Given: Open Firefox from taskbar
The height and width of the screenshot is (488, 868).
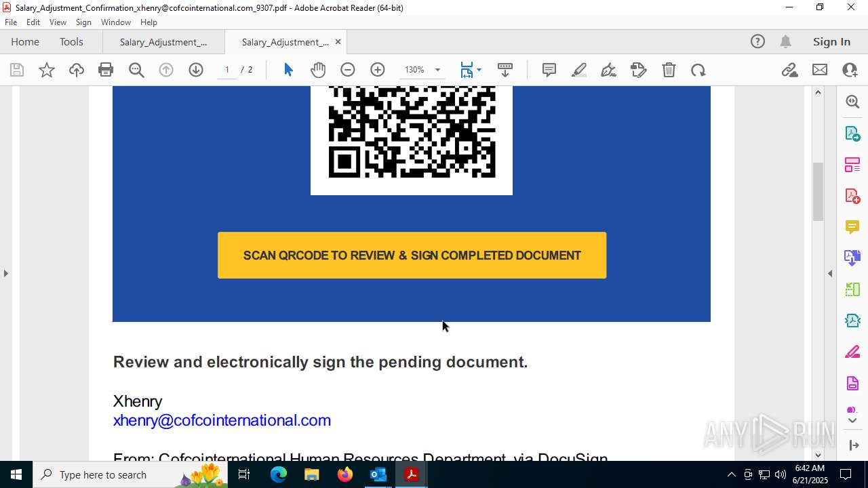Looking at the screenshot, I should pyautogui.click(x=345, y=474).
